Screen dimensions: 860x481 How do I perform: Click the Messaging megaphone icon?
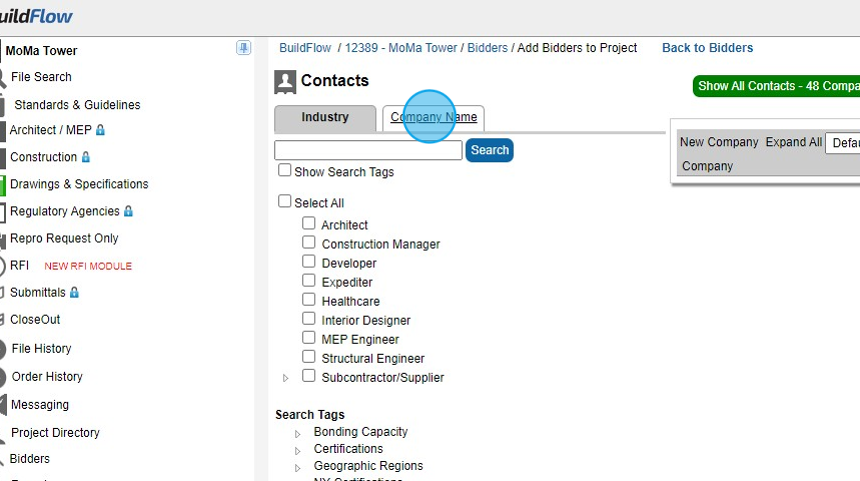pyautogui.click(x=3, y=405)
